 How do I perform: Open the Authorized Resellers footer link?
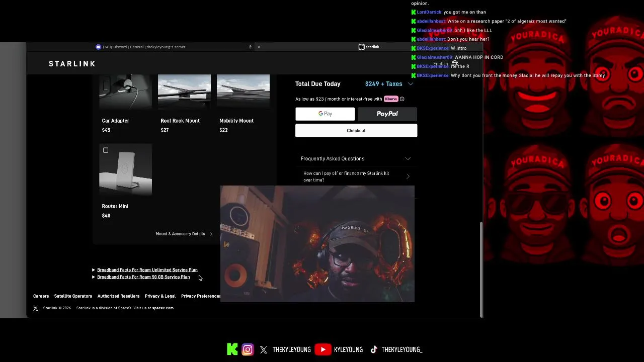118,296
